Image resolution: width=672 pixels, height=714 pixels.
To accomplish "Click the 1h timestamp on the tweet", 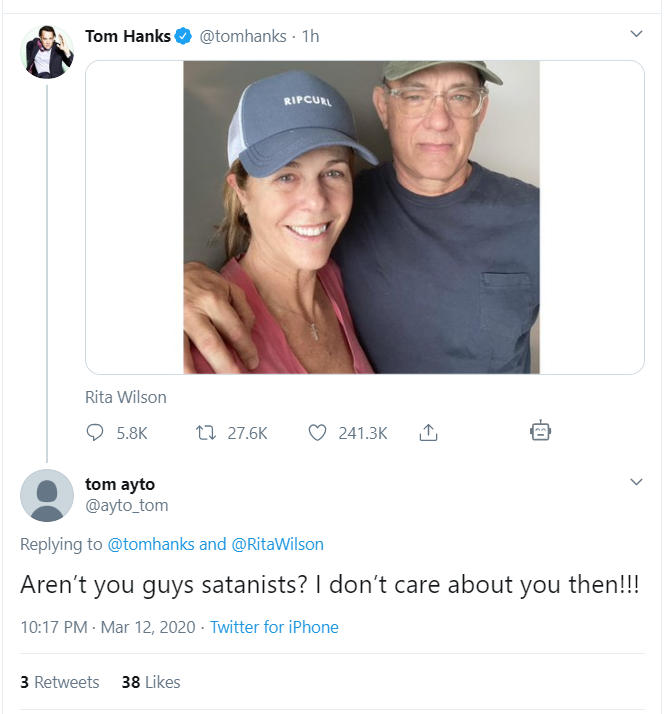I will (x=310, y=36).
